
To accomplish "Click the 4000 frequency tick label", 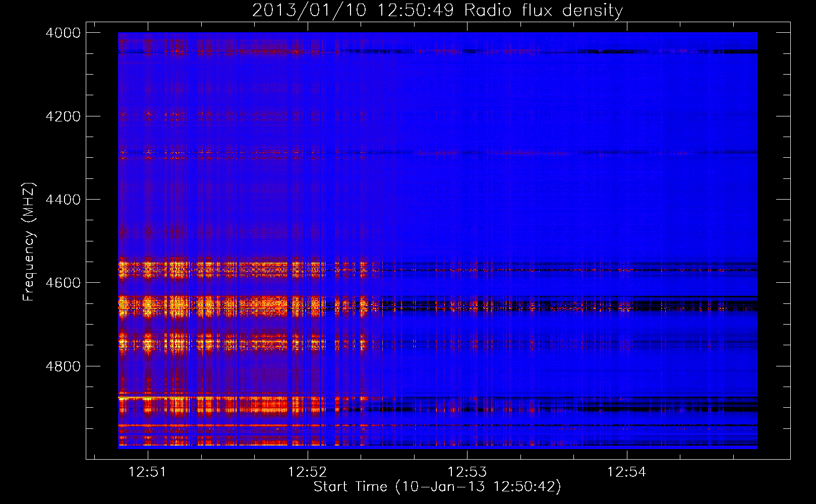I will click(x=63, y=33).
